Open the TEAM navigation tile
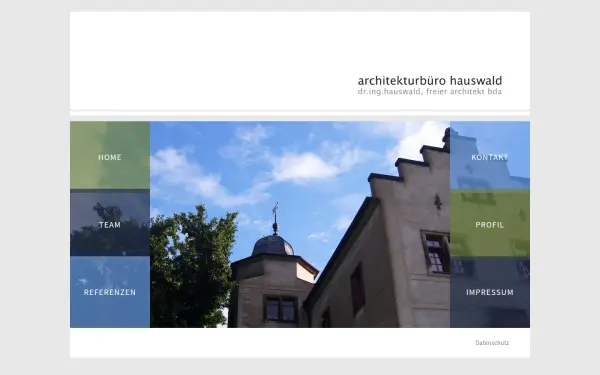Viewport: 600px width, 375px height. coord(110,223)
